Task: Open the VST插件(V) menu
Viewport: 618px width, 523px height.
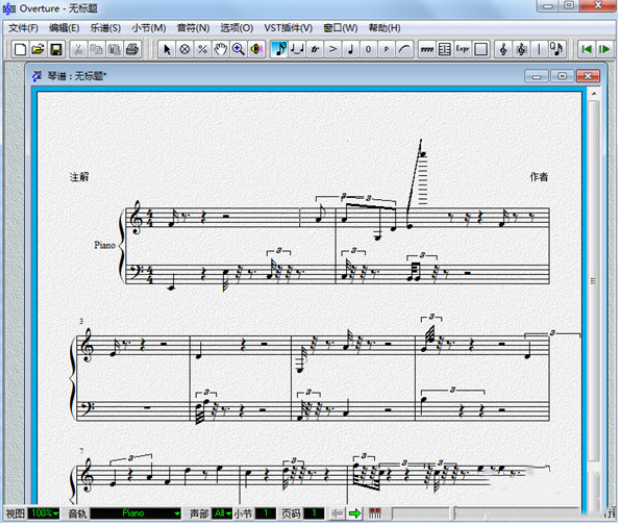Action: pyautogui.click(x=287, y=28)
